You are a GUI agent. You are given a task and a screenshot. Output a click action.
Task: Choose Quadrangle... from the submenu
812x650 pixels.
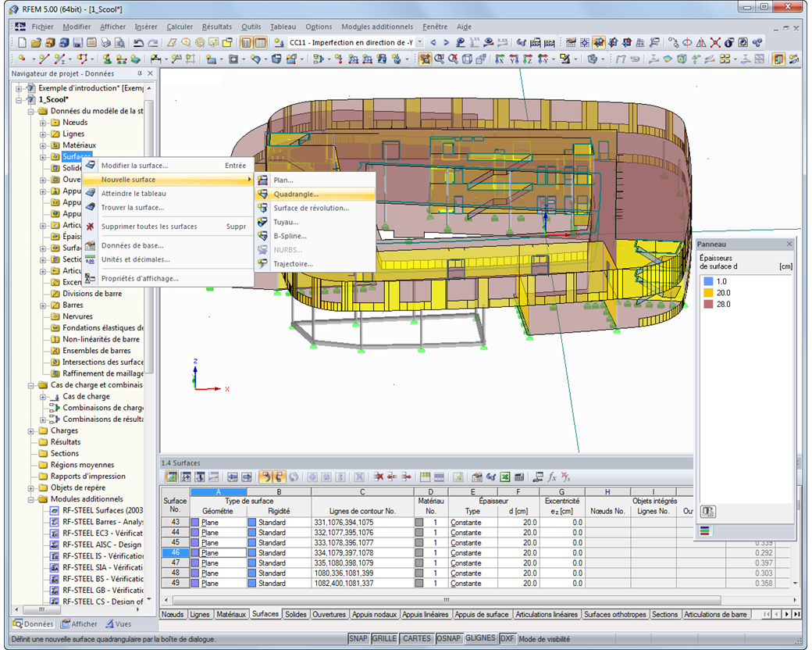(x=295, y=194)
